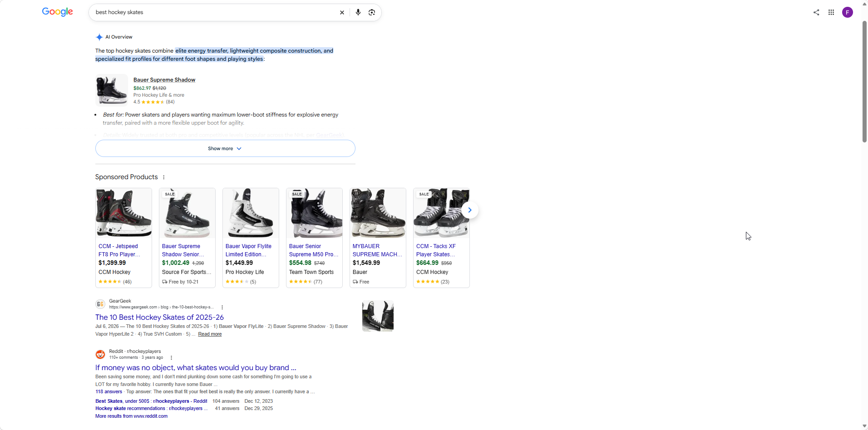Click the GearGeek URL breadcrumb text

[161, 308]
